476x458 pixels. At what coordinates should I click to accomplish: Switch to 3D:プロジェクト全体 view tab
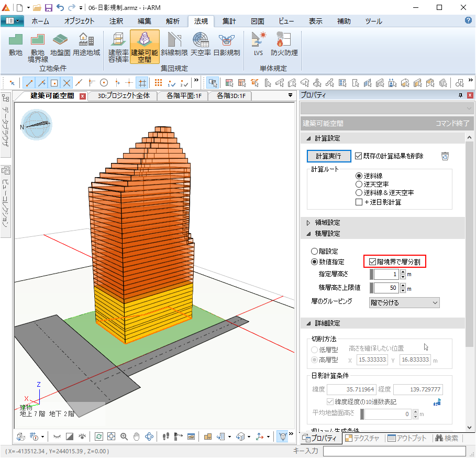pyautogui.click(x=124, y=96)
